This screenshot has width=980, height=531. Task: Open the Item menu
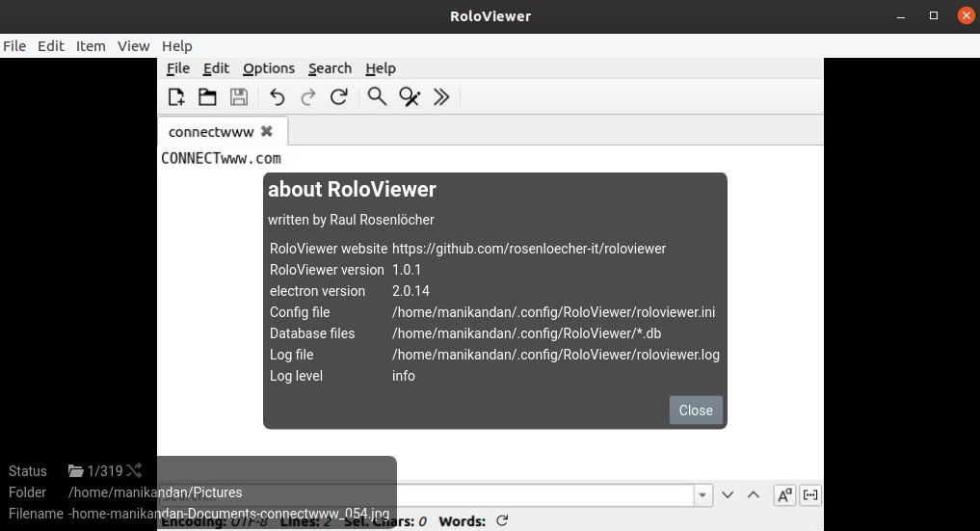[91, 46]
